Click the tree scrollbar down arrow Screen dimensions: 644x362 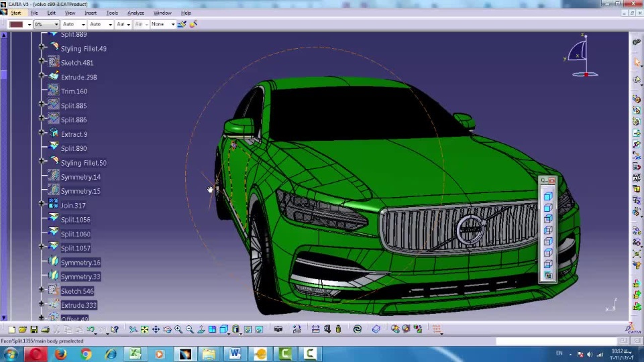pyautogui.click(x=4, y=318)
